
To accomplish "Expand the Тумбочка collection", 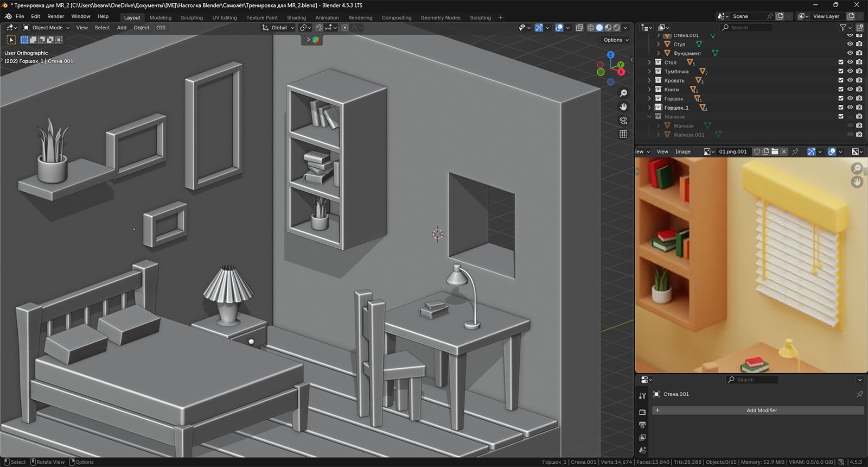I will pyautogui.click(x=649, y=72).
